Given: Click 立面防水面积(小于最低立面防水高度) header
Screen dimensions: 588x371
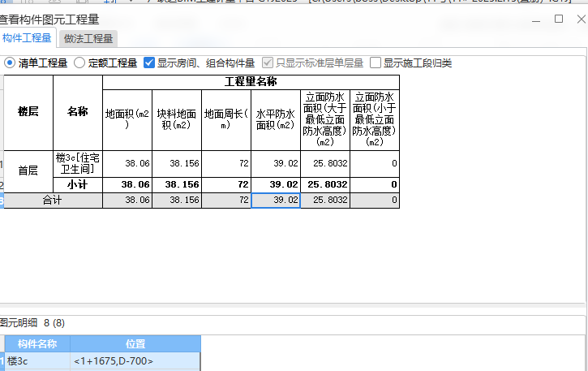Looking at the screenshot, I should [375, 120].
